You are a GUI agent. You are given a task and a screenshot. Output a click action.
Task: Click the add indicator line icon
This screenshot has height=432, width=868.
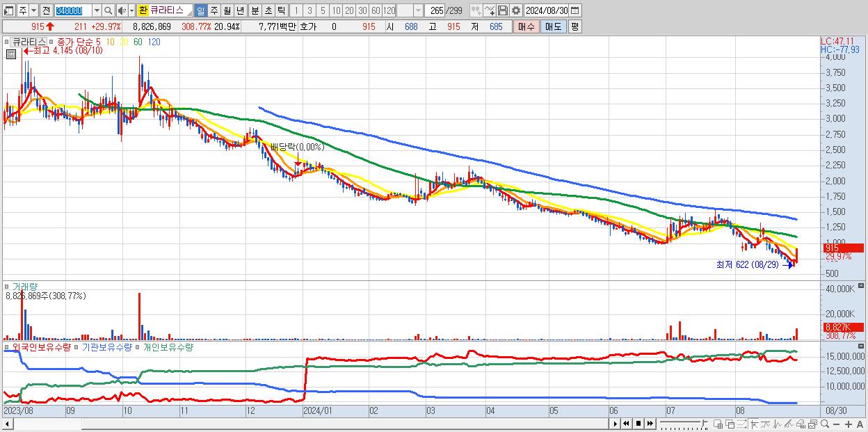tap(490, 11)
